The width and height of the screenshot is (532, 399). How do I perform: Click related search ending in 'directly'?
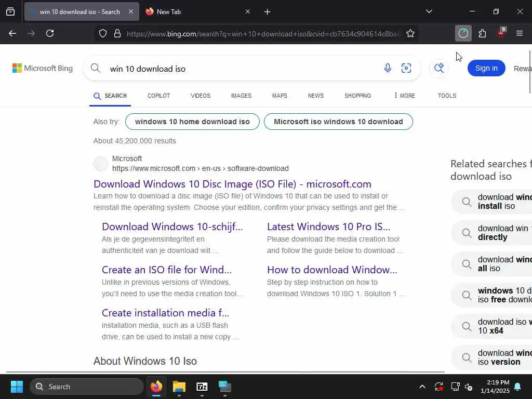click(x=491, y=233)
